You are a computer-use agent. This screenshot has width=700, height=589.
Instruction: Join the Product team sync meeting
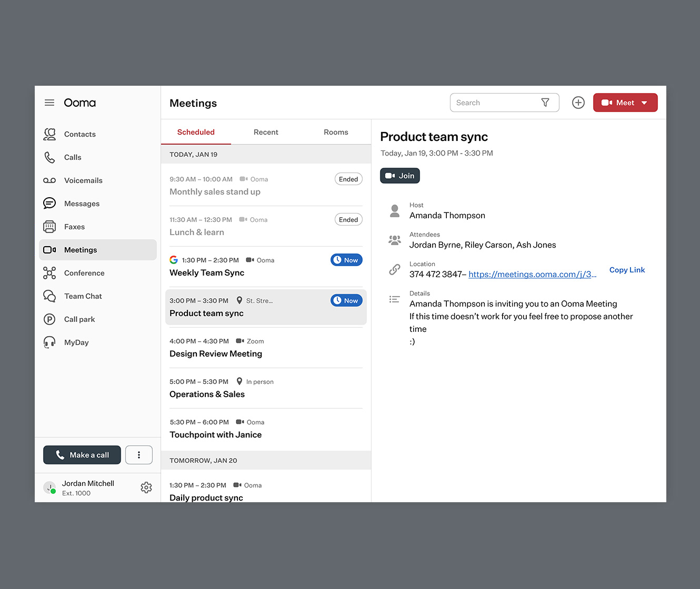click(x=399, y=175)
